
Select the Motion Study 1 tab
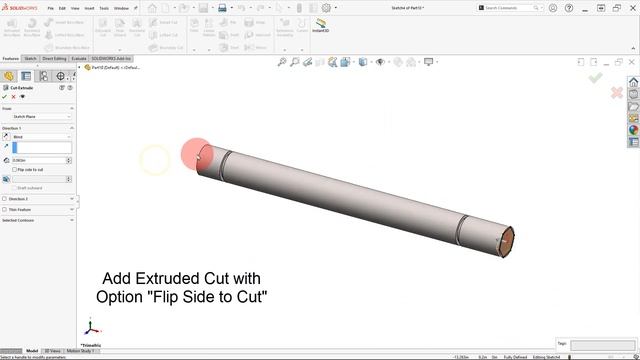click(80, 351)
